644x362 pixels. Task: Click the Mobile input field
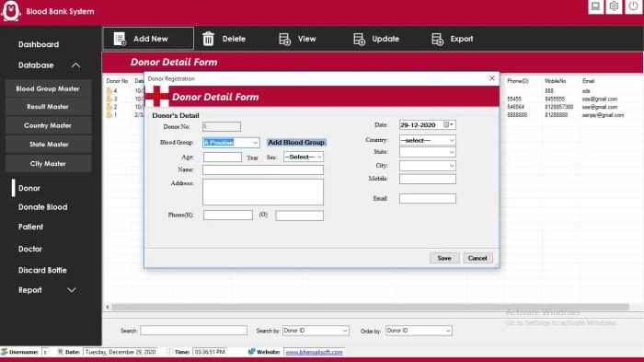pos(428,179)
